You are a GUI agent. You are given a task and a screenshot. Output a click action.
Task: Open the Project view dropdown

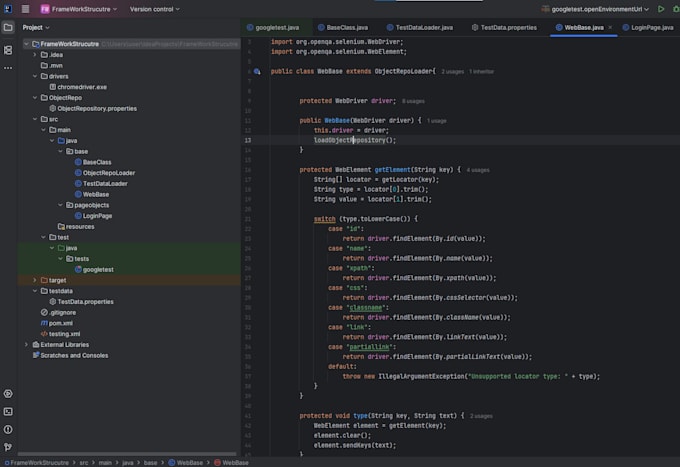[36, 27]
